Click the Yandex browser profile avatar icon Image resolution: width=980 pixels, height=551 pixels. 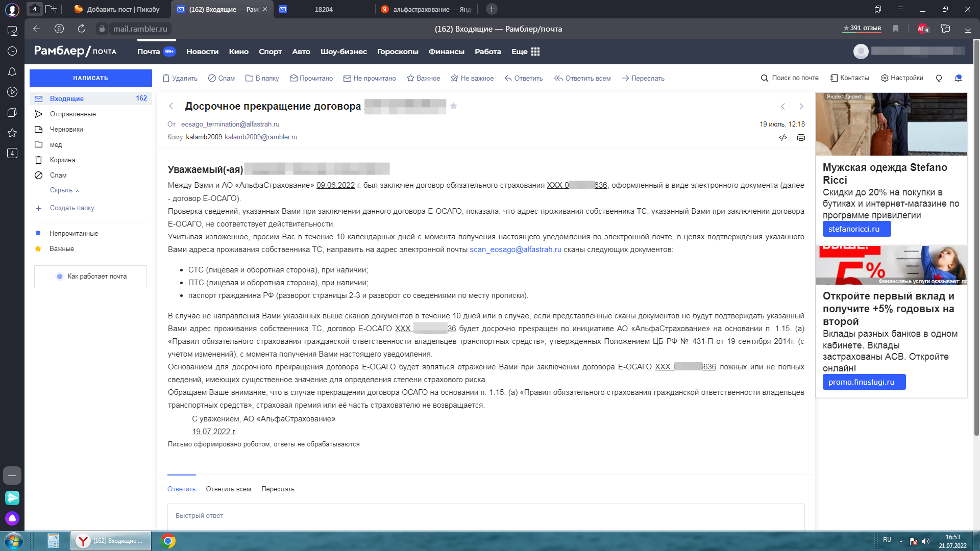tap(12, 9)
